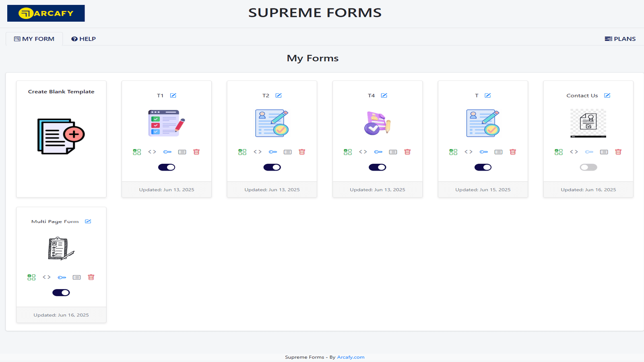Viewport: 644px width, 362px height.
Task: Click the edit pencil icon next to T1
Action: click(x=173, y=95)
